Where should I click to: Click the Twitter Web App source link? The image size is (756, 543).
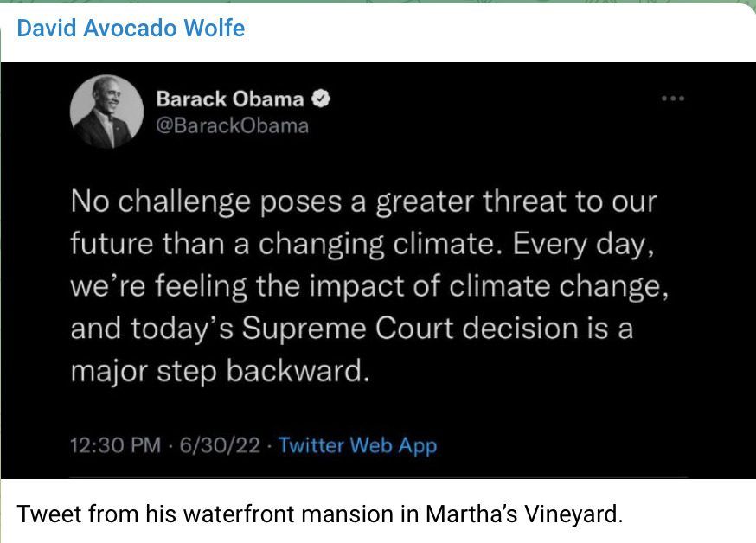tap(358, 445)
